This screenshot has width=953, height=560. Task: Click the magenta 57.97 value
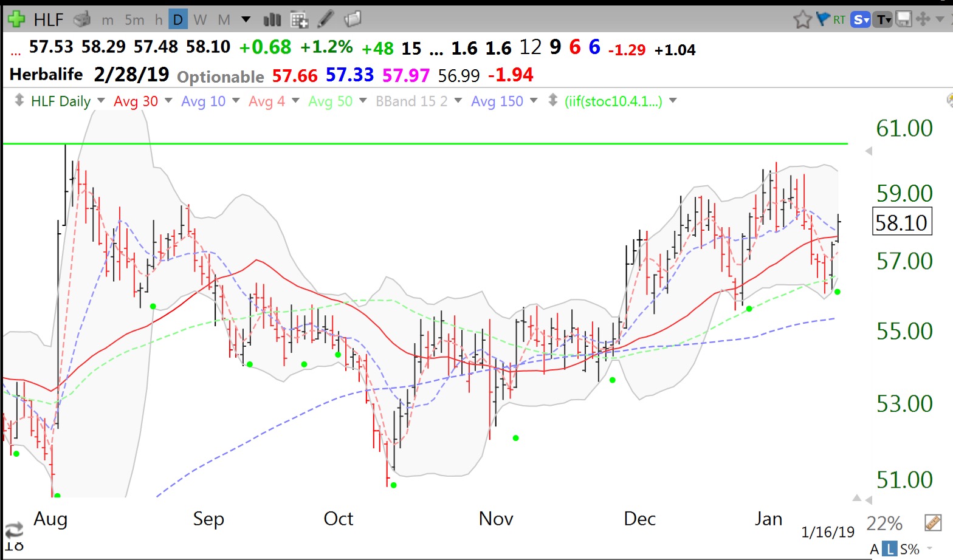(406, 76)
